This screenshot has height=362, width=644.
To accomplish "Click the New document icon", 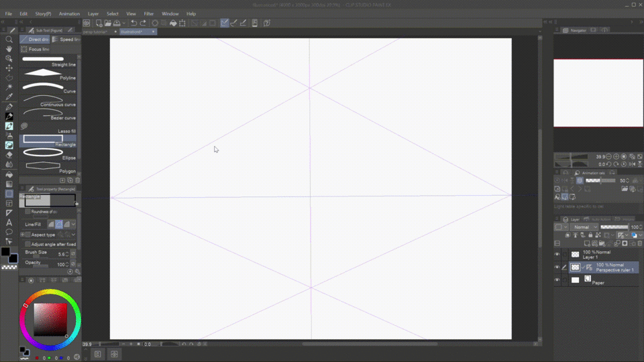I will point(99,23).
